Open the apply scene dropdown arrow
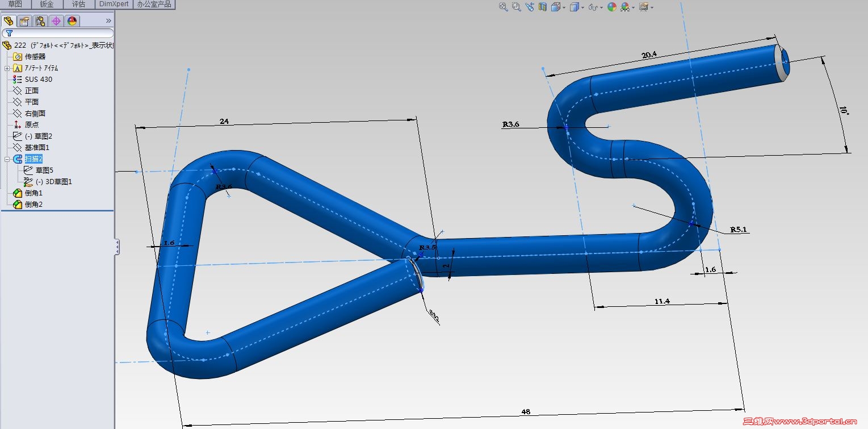 pyautogui.click(x=633, y=7)
